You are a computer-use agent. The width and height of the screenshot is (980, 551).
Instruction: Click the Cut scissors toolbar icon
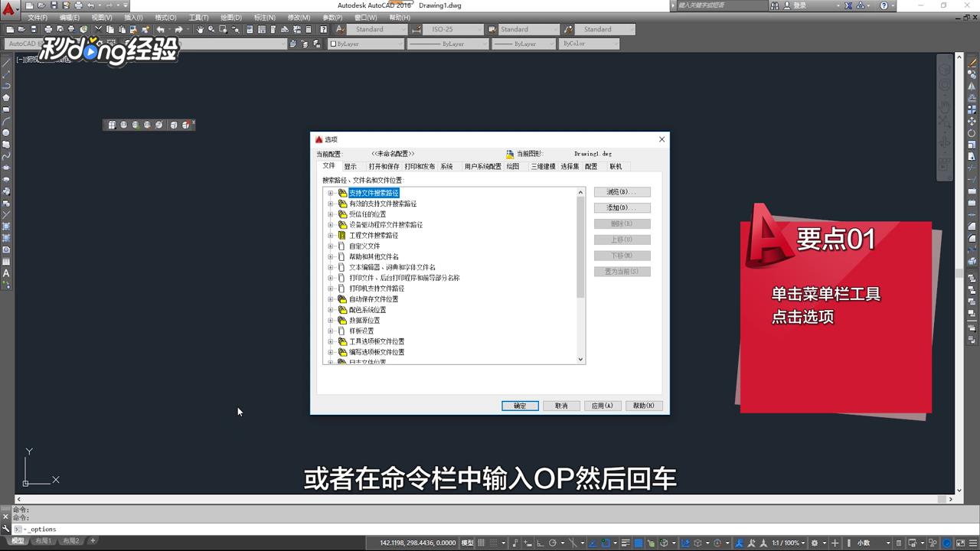[x=99, y=30]
